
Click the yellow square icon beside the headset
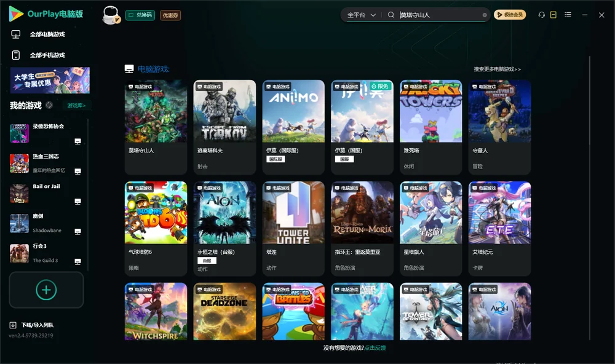coord(553,15)
